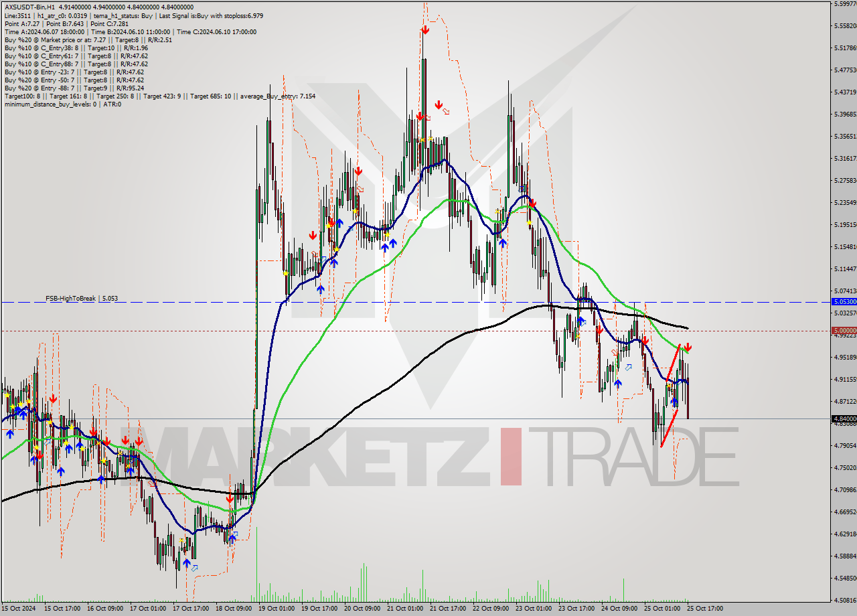Click the 5.5582 price axis label

845,26
